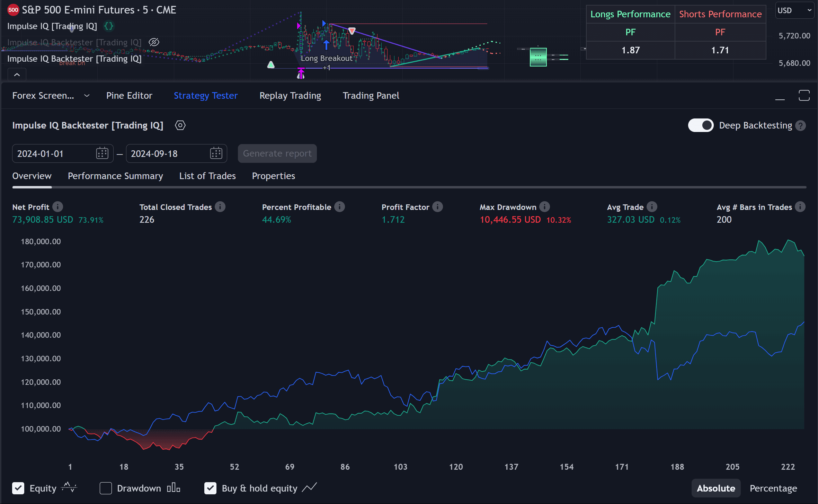Click the blue long entry arrow on chart
This screenshot has width=818, height=504.
326,45
